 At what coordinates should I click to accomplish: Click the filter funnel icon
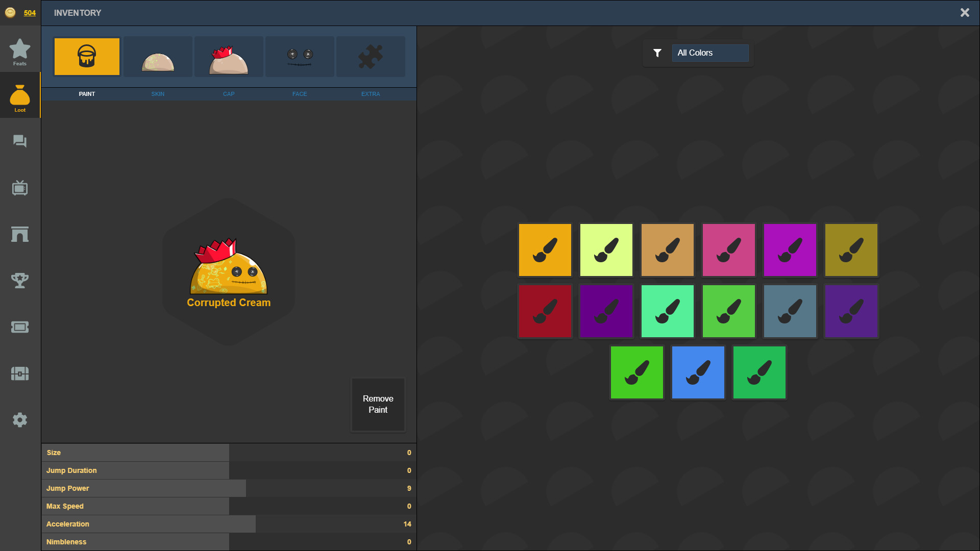tap(657, 53)
